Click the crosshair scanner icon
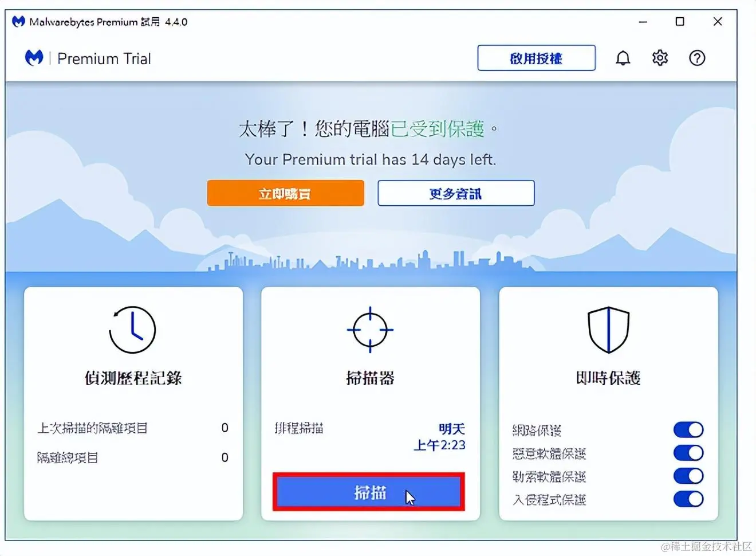Viewport: 756px width, 556px height. point(370,330)
